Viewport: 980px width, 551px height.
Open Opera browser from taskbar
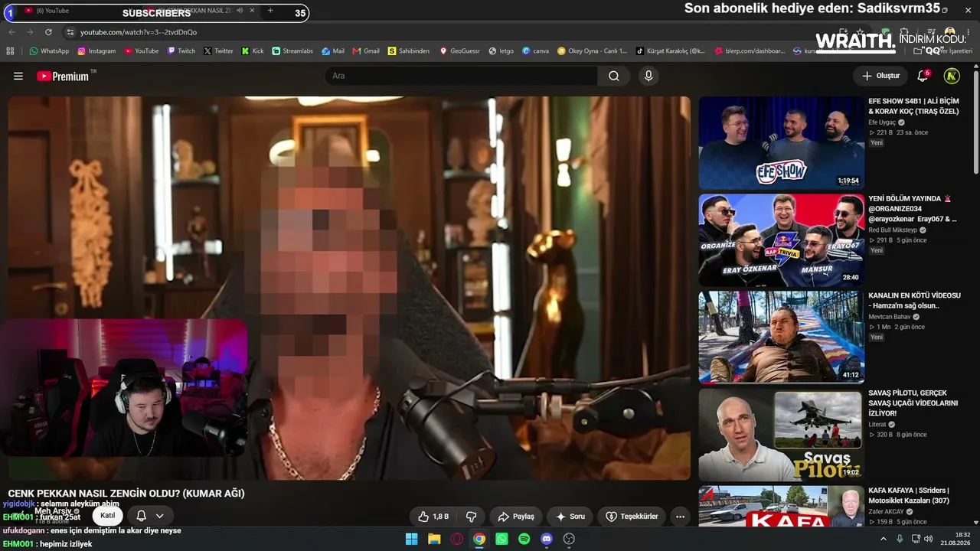coord(457,539)
